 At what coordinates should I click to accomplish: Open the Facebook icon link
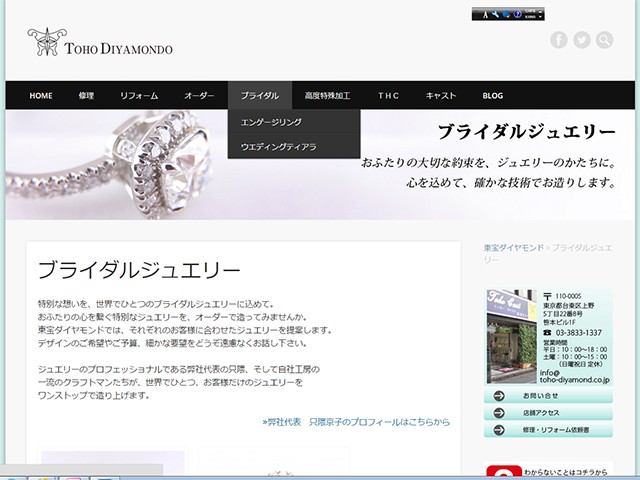pyautogui.click(x=559, y=40)
